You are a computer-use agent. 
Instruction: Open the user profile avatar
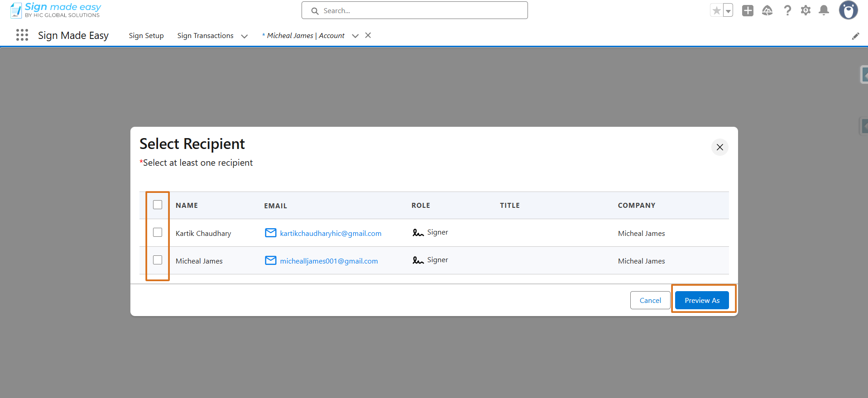tap(849, 10)
